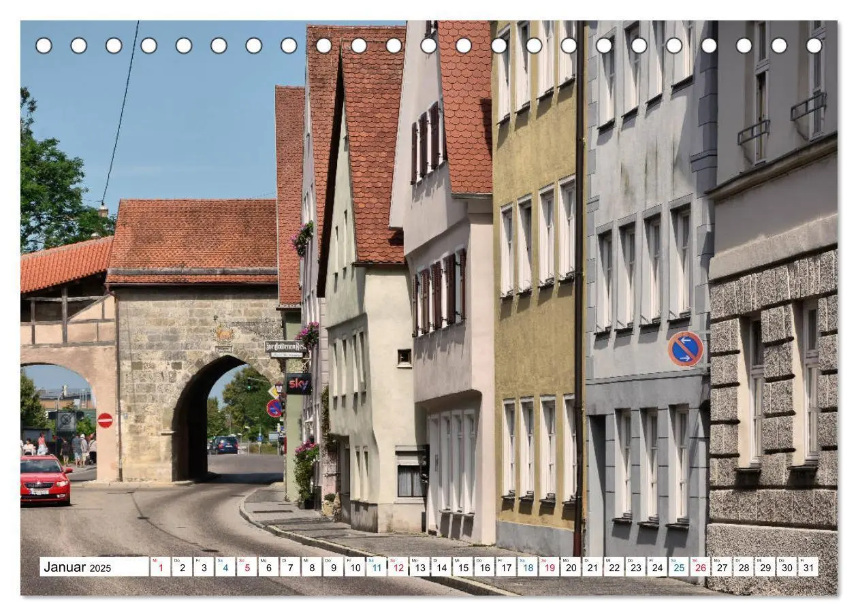The height and width of the screenshot is (616, 858).
Task: Select calendar day 31
Action: pos(808,566)
